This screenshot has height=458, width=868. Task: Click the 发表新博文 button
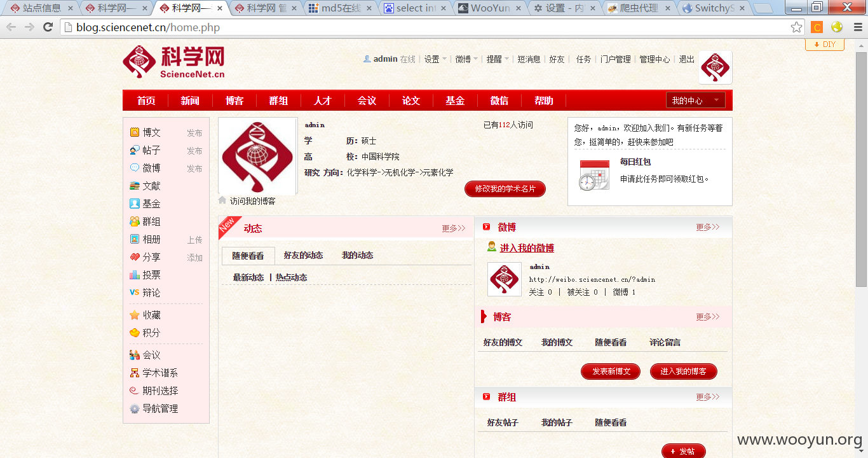coord(611,371)
